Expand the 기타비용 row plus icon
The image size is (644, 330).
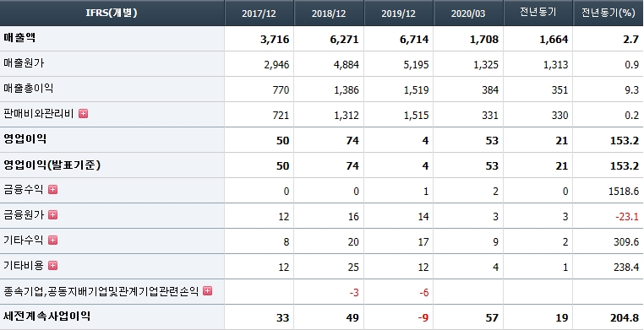[52, 266]
